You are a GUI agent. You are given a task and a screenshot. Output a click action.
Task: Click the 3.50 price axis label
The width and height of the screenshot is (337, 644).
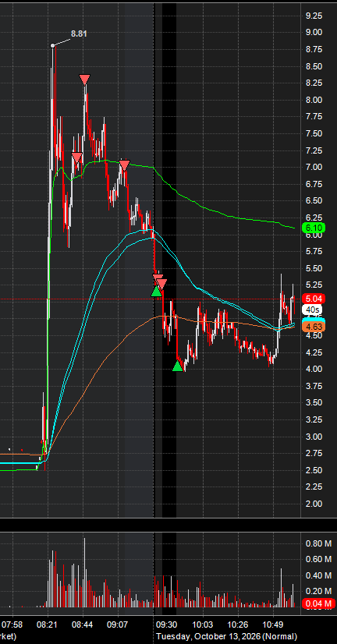pyautogui.click(x=314, y=402)
